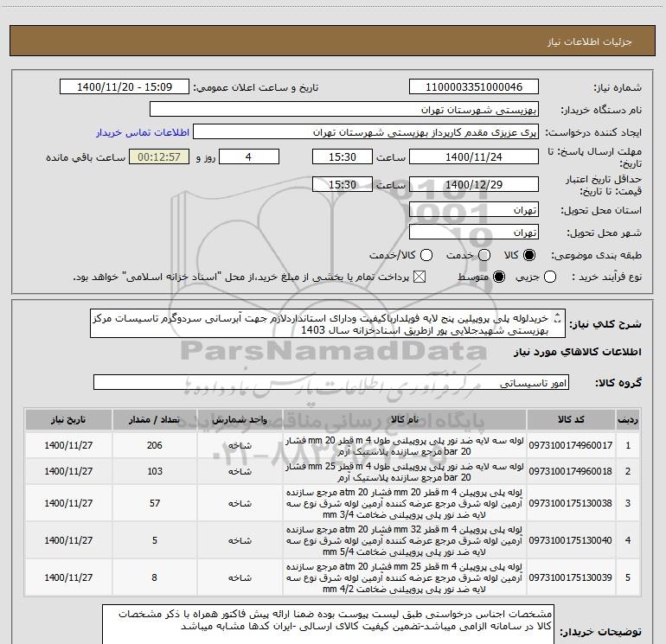666x644 pixels.
Task: Click the general need description text box
Action: click(x=328, y=323)
